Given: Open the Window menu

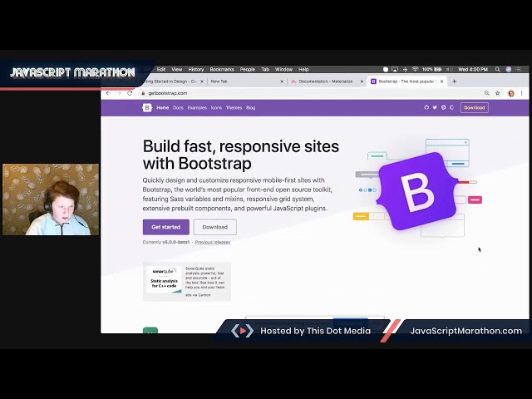Looking at the screenshot, I should (x=283, y=69).
